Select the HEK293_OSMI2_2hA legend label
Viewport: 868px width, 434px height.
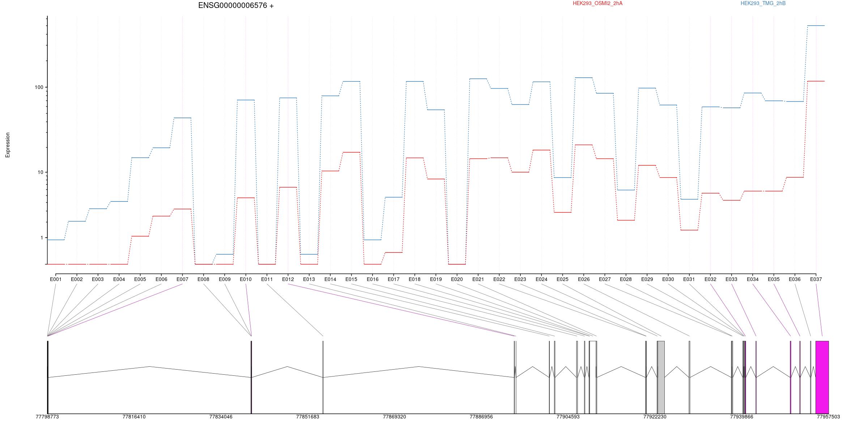coord(597,3)
